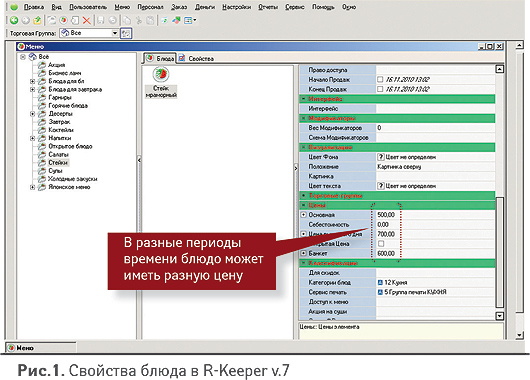Click the view mode grid icon
The image size is (530, 380).
click(x=188, y=20)
